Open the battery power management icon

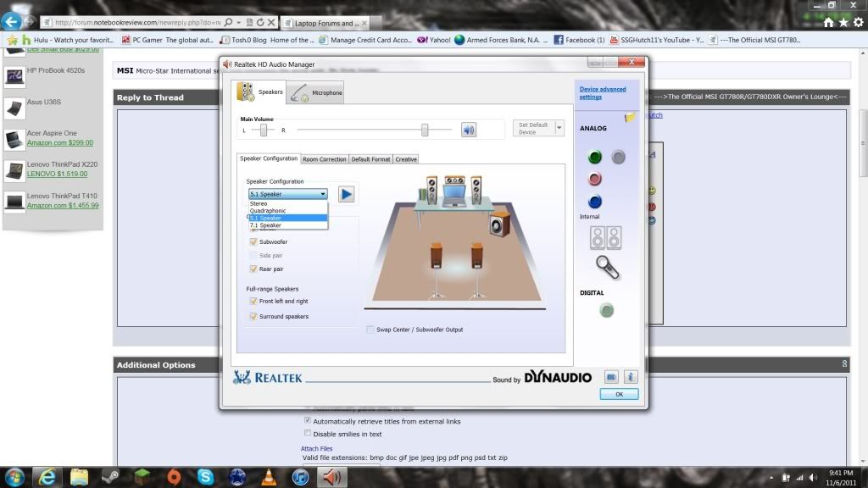point(611,377)
